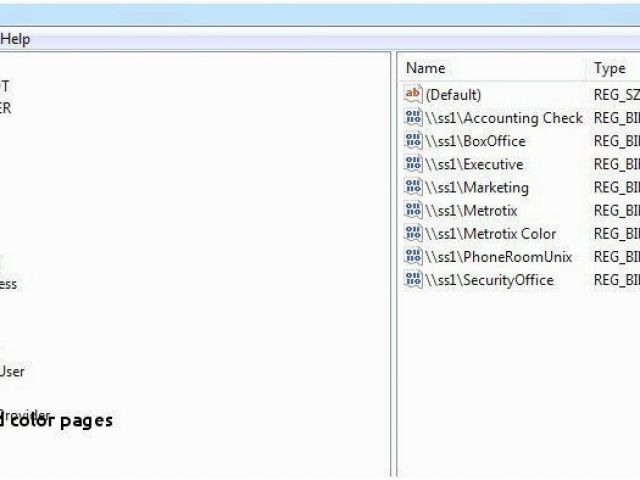Click the pane splitter between tree and values

click(x=393, y=263)
